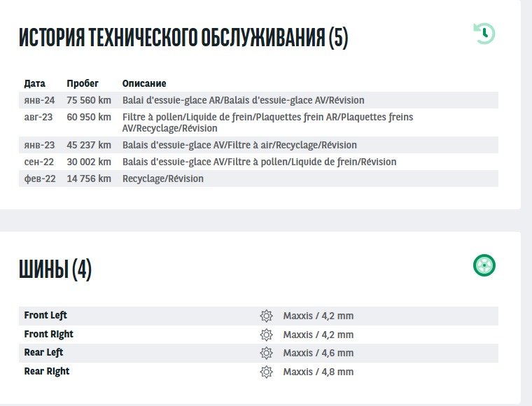Click the История технического обслуживания heading
532x406 pixels.
[183, 38]
